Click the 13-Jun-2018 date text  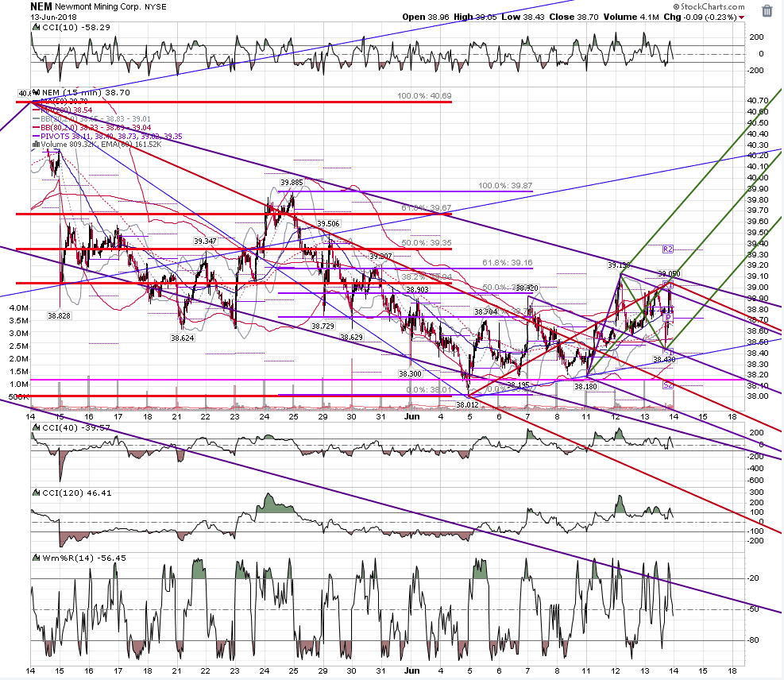tap(53, 17)
